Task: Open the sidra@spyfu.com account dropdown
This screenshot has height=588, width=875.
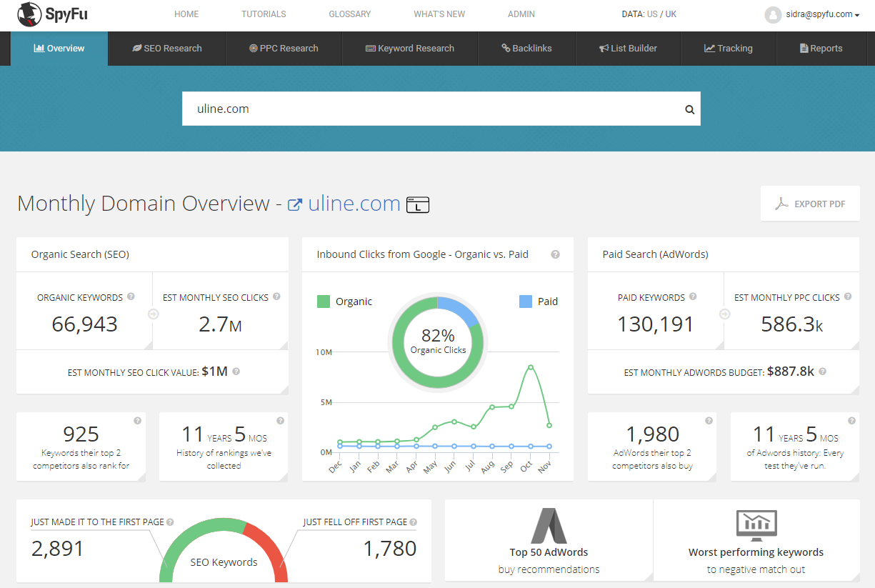Action: tap(812, 14)
